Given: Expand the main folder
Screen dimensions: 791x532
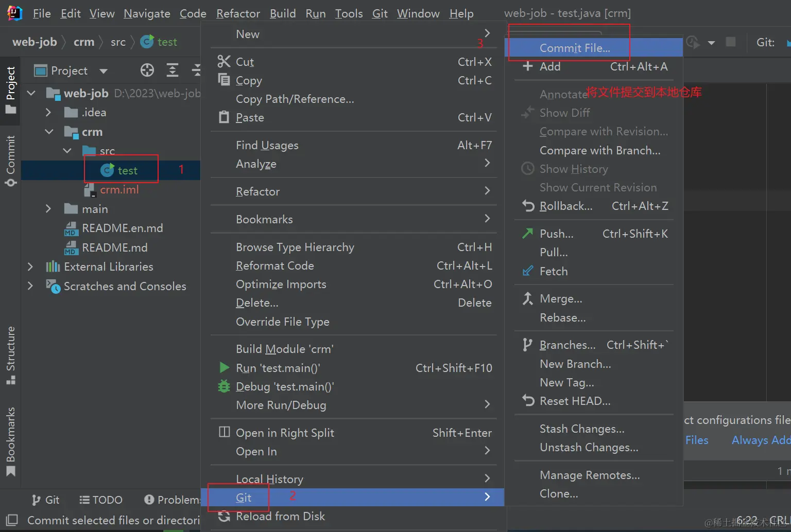Looking at the screenshot, I should point(48,209).
